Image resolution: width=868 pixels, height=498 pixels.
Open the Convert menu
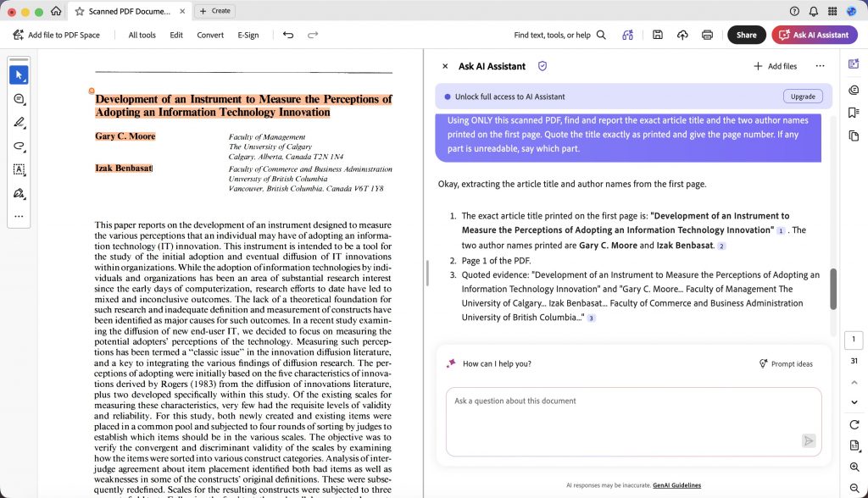coord(210,35)
